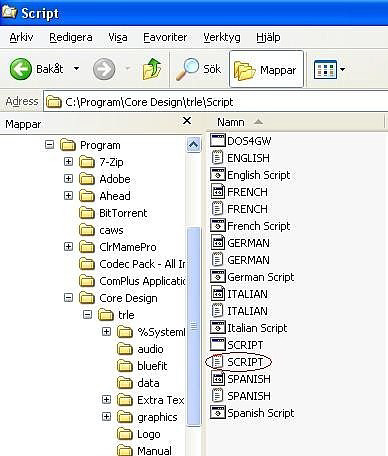Open the Verktyg menu
The height and width of the screenshot is (456, 388).
point(222,37)
